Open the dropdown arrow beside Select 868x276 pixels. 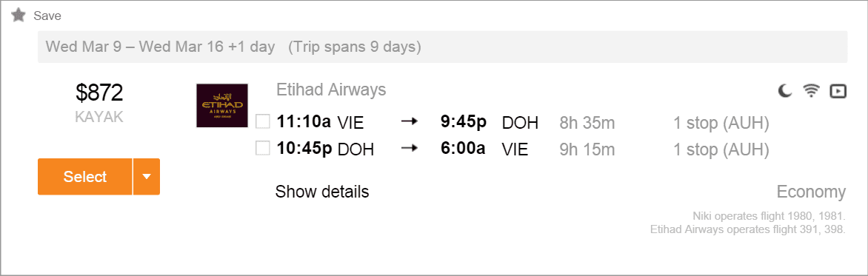tap(147, 176)
